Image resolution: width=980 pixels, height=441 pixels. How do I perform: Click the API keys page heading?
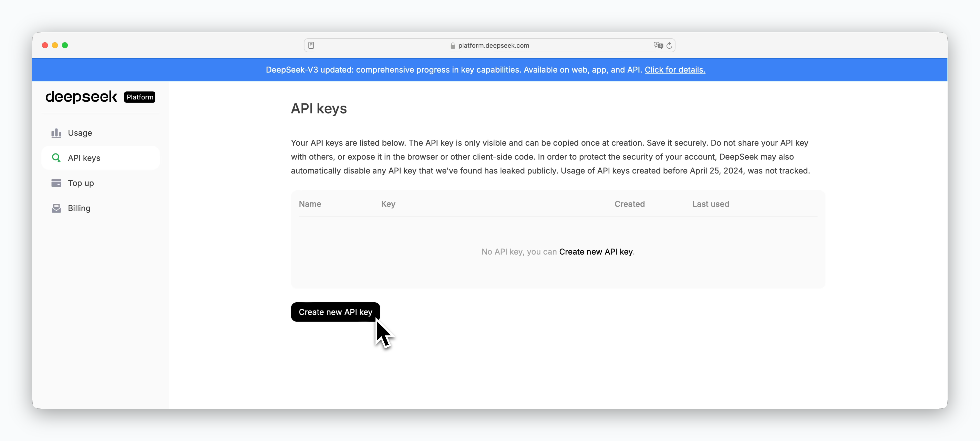319,109
